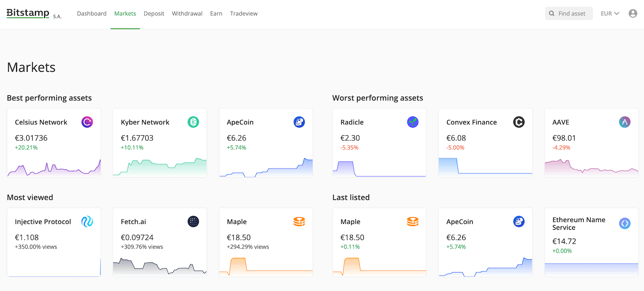Select the Fetch.ai asset name
Screen dimensions: 644x291
tap(133, 221)
